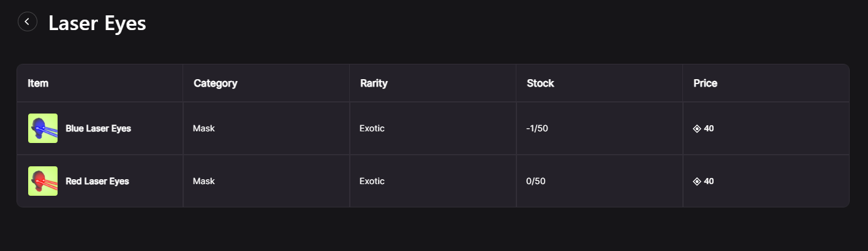Select the Blue Laser Eyes item name
The image size is (868, 251).
point(98,129)
